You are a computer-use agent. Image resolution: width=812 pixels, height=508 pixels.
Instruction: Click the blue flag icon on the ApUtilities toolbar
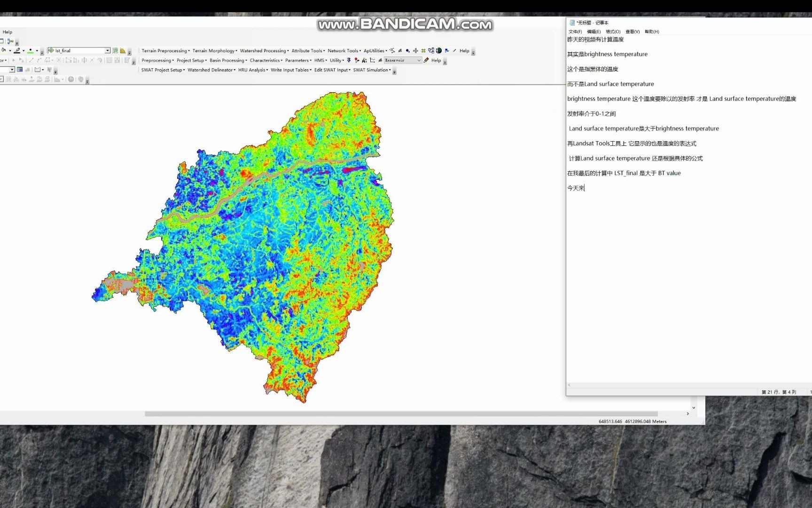[447, 51]
